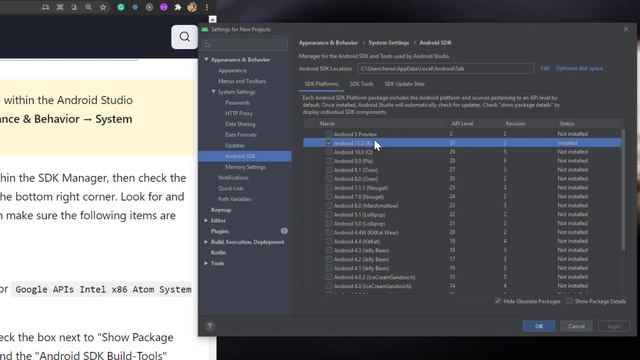The width and height of the screenshot is (640, 360).
Task: Select Data Sharing in settings tree
Action: click(x=240, y=124)
